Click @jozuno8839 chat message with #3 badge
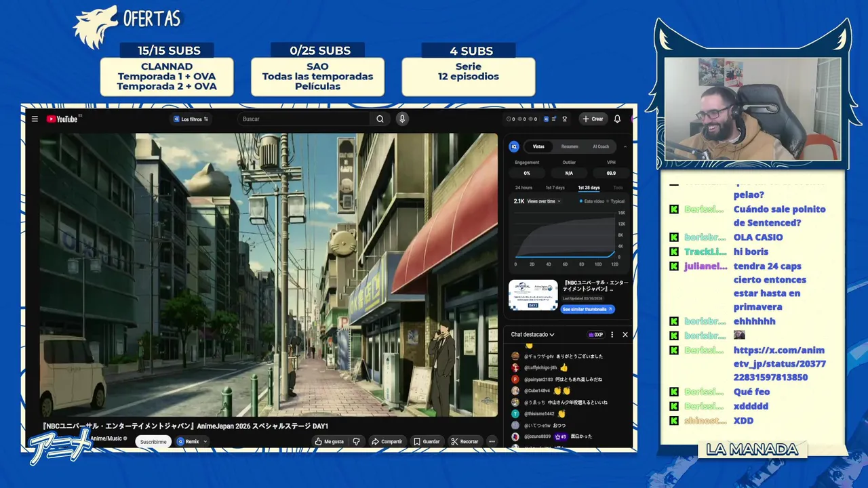Viewport: 868px width, 488px height. (552, 436)
